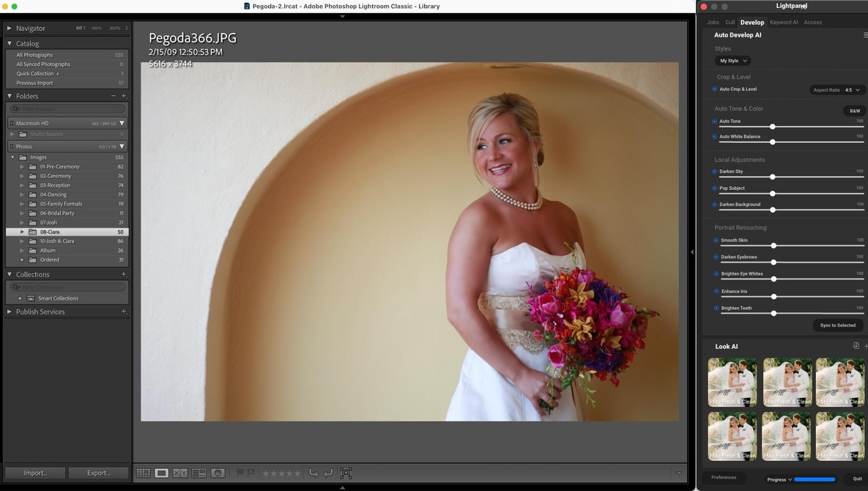The height and width of the screenshot is (491, 868).
Task: Toggle Auto White Balance option
Action: coord(715,137)
